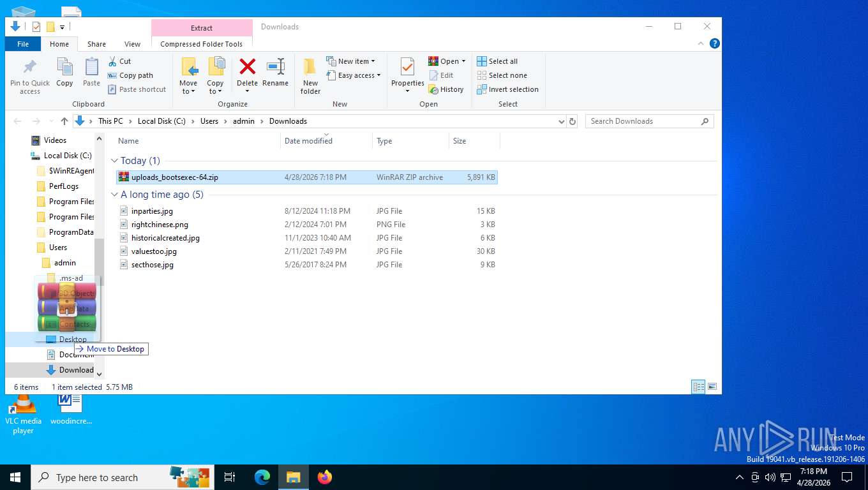Click Users in the address path
The image size is (868, 490).
(209, 121)
